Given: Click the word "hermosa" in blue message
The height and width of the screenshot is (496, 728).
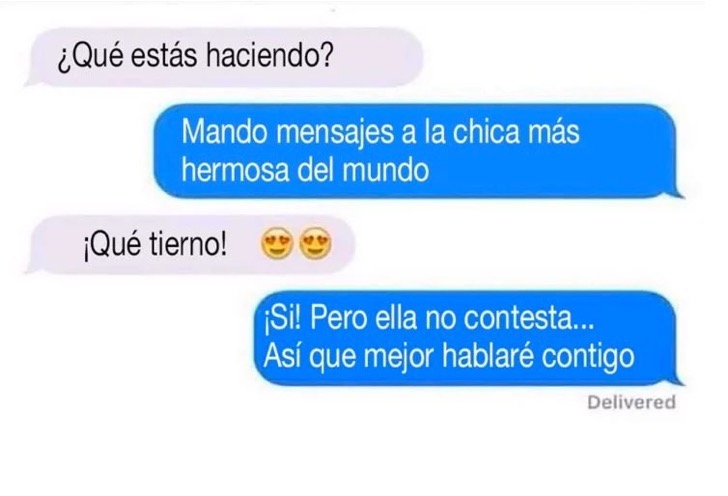Looking at the screenshot, I should tap(235, 170).
